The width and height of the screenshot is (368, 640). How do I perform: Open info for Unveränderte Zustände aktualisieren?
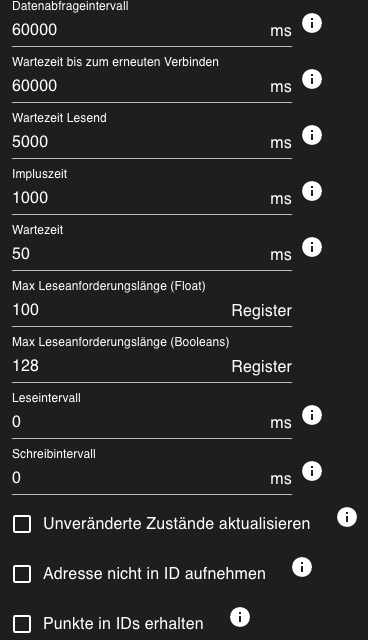[x=347, y=517]
